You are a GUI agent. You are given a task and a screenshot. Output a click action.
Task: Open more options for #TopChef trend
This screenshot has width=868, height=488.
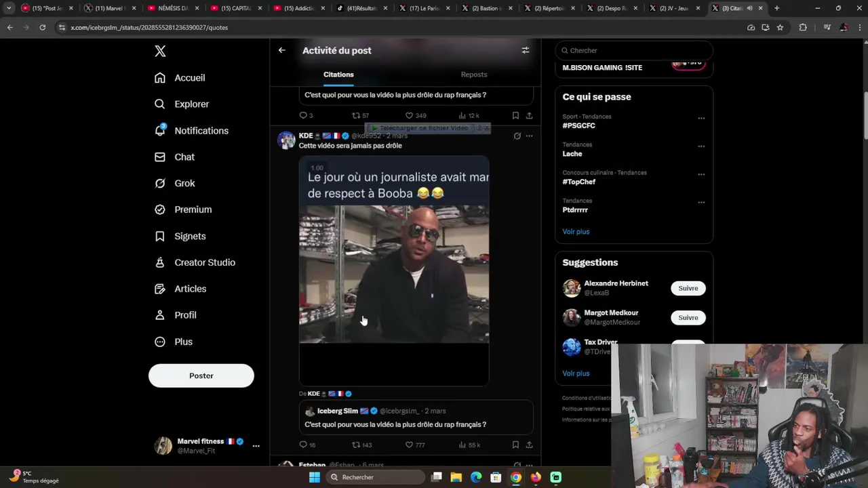(x=701, y=174)
